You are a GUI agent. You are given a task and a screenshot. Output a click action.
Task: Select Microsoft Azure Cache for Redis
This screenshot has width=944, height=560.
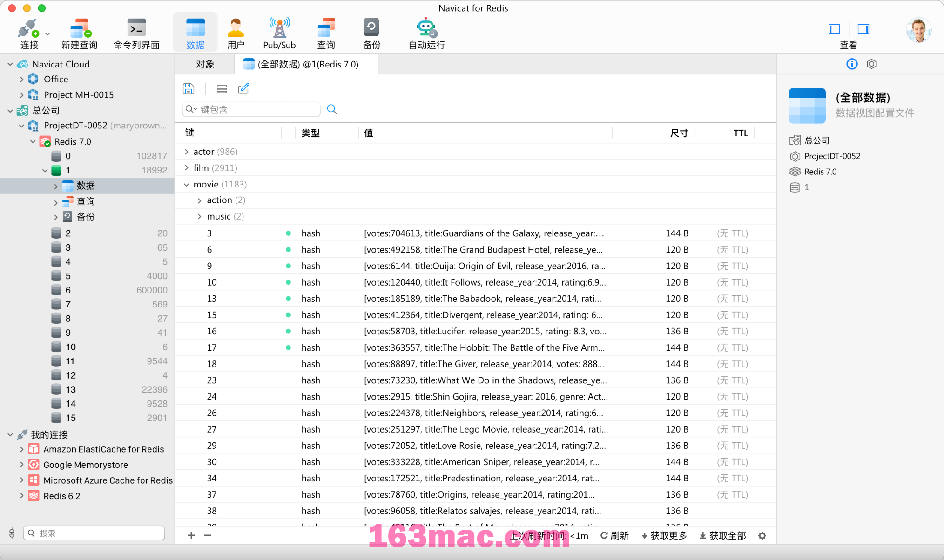coord(108,480)
